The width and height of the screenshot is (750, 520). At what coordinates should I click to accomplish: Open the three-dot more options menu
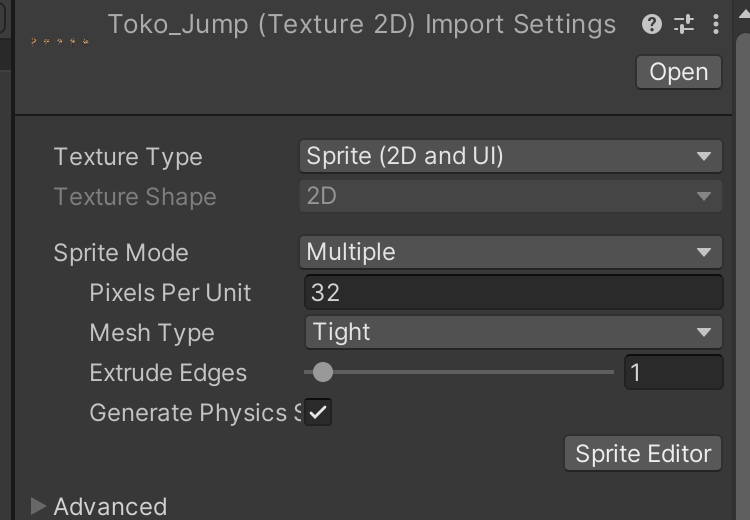(x=716, y=24)
